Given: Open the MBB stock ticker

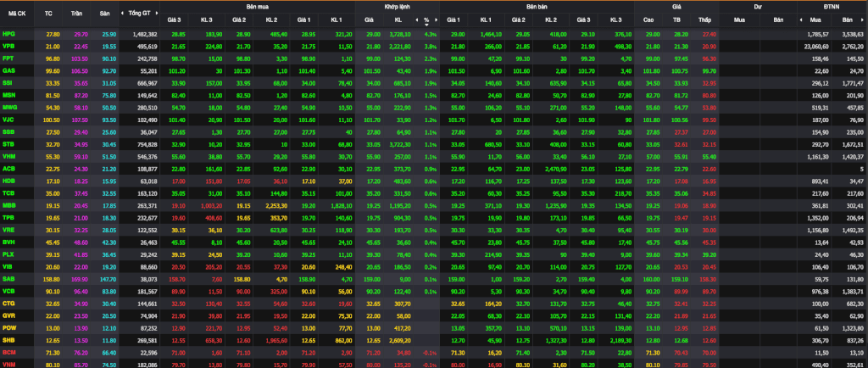Looking at the screenshot, I should point(8,204).
